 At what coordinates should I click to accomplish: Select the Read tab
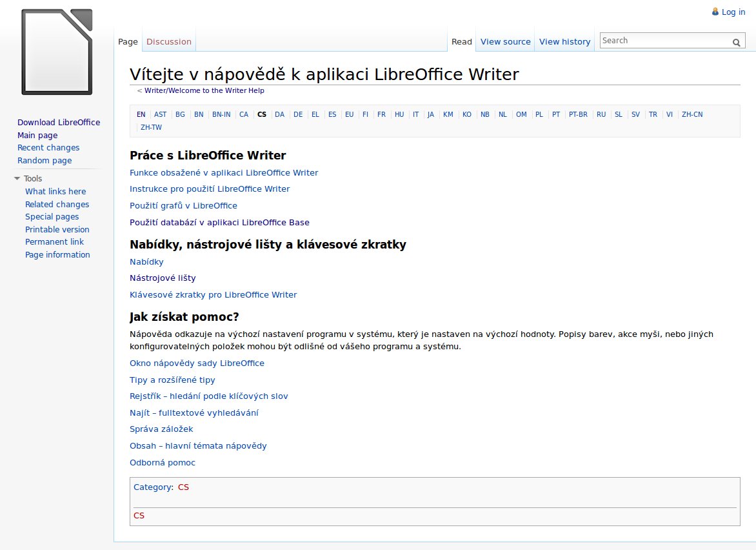tap(461, 41)
